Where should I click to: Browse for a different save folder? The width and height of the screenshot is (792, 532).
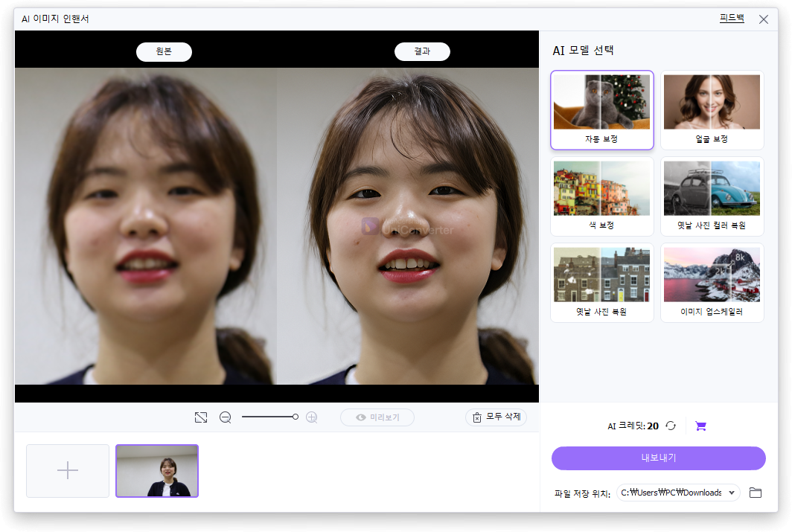click(x=756, y=493)
